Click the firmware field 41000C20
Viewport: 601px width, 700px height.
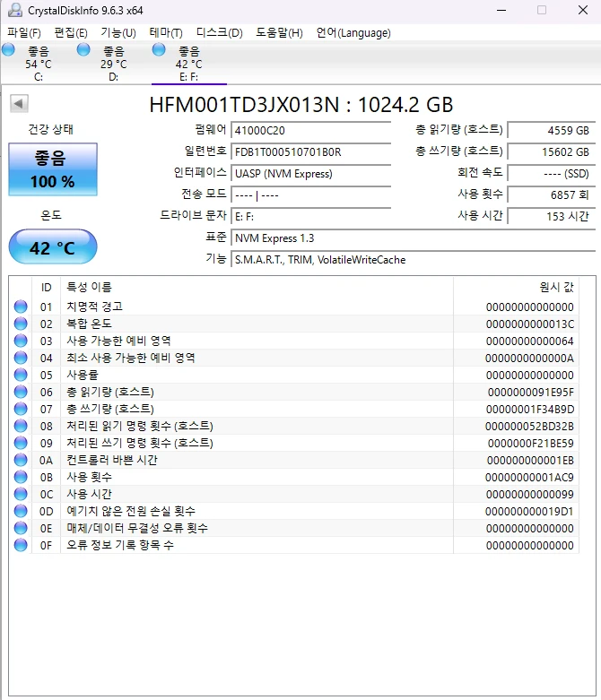[311, 130]
